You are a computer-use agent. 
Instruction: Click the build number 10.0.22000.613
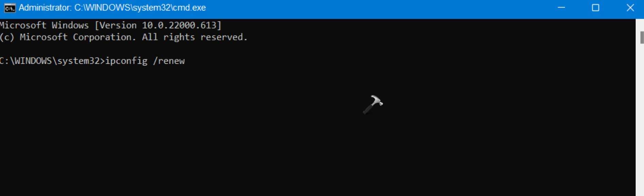179,25
